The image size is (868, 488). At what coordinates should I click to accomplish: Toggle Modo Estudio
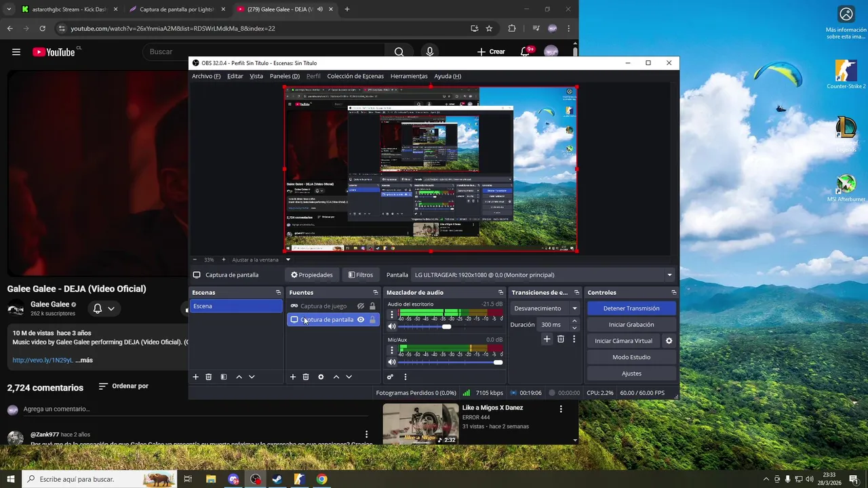click(x=631, y=357)
